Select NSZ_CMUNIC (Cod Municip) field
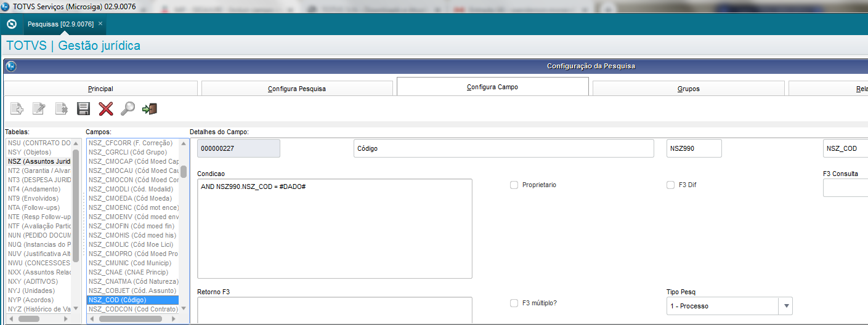The width and height of the screenshot is (868, 325). (133, 263)
